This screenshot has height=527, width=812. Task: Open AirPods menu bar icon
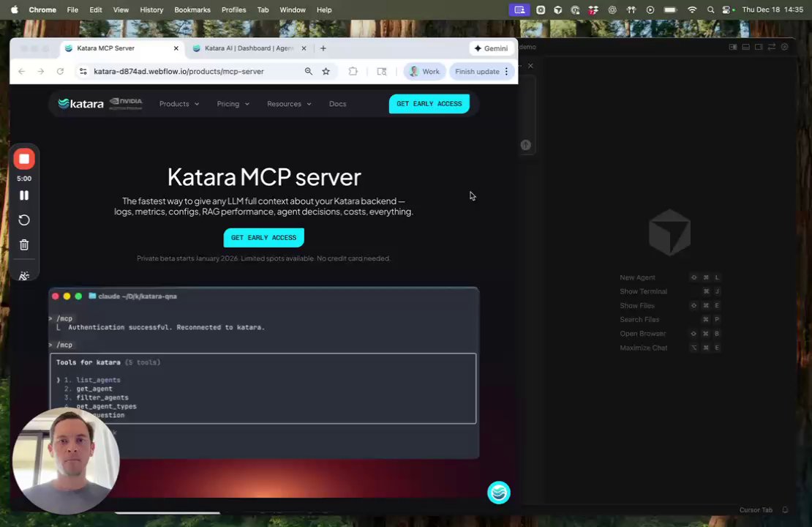tap(631, 10)
